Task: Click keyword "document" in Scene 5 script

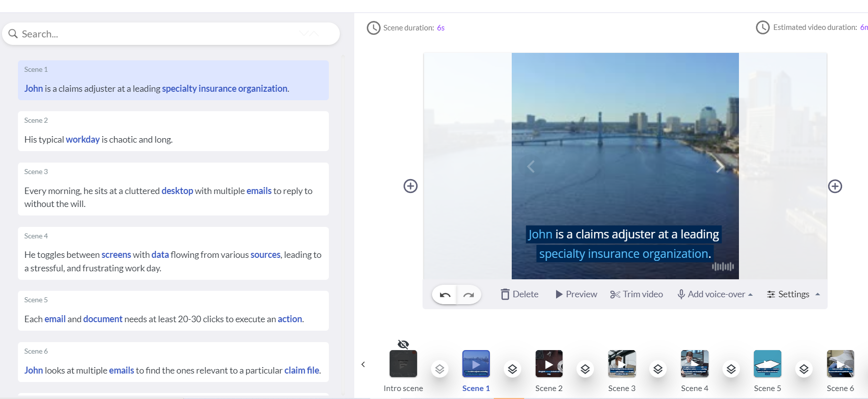Action: [103, 319]
